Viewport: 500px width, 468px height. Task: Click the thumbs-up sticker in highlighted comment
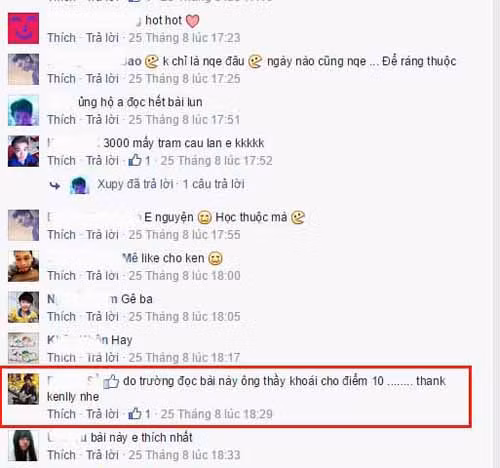point(111,381)
